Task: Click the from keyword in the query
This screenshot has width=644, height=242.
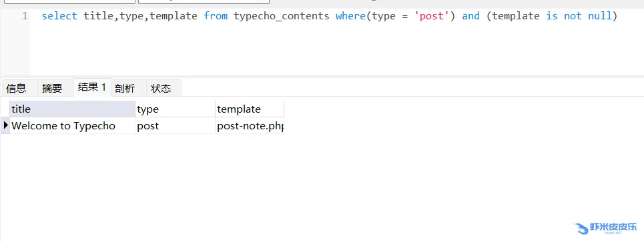Action: click(x=216, y=16)
